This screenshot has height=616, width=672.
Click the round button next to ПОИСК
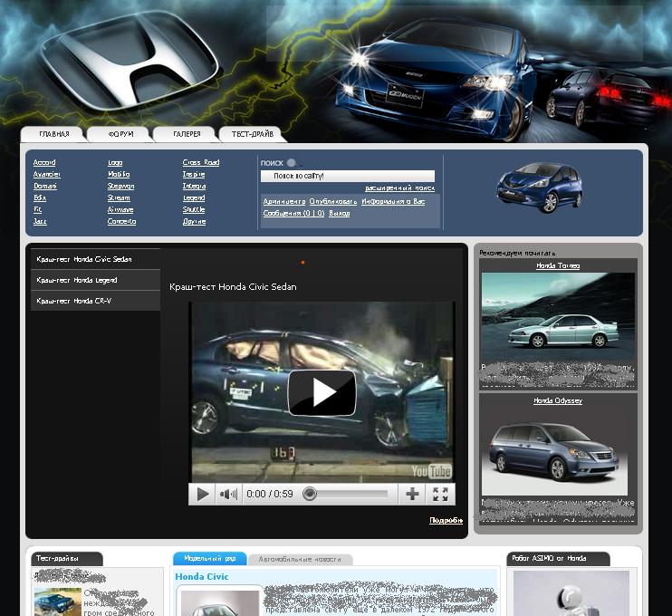292,163
